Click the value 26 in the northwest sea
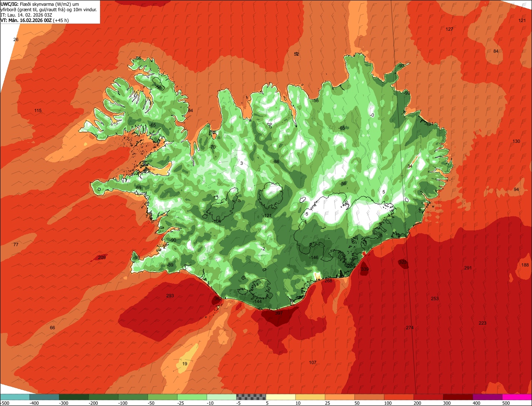Screen dimensions: 532x406 (x=16, y=39)
